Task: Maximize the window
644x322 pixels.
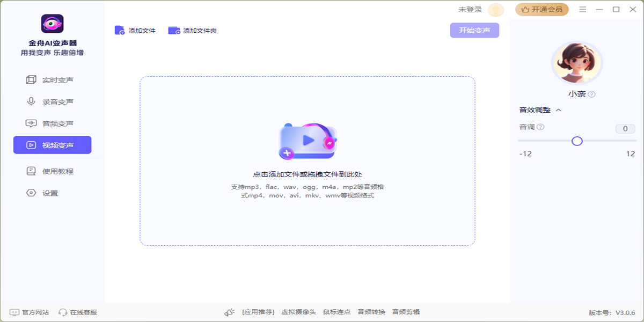Action: [616, 10]
